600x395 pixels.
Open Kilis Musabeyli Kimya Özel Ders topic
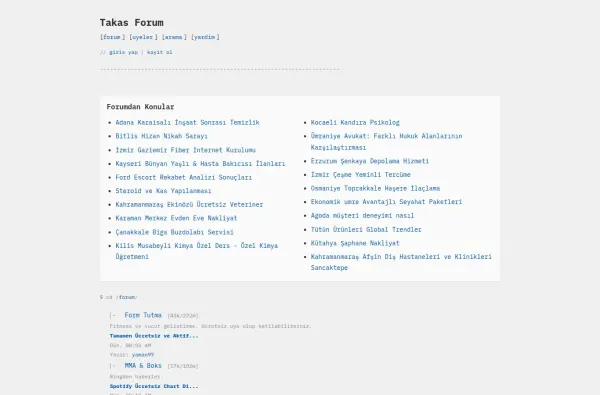click(x=197, y=251)
